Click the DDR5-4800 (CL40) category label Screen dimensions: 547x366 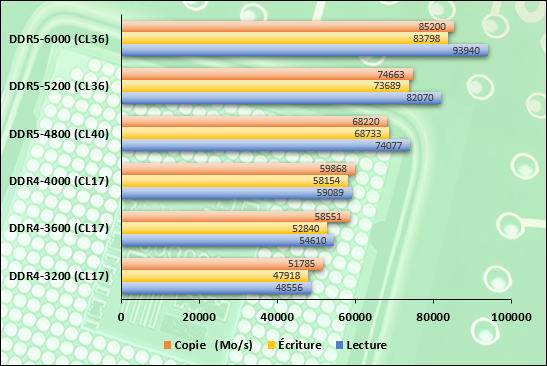(59, 134)
